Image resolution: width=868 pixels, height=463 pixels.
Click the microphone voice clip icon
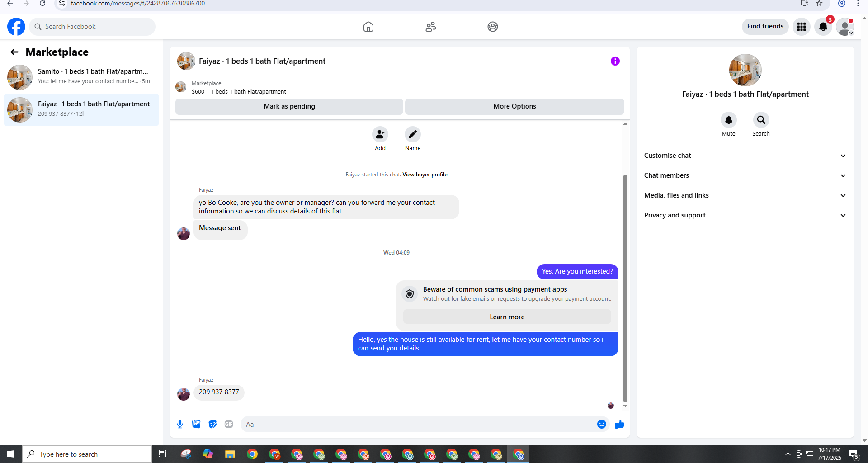click(x=180, y=424)
